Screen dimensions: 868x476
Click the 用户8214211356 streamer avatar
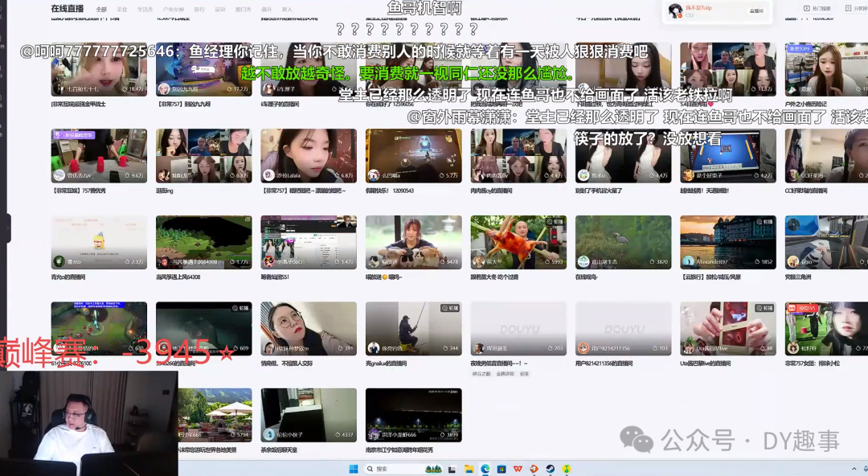(583, 348)
